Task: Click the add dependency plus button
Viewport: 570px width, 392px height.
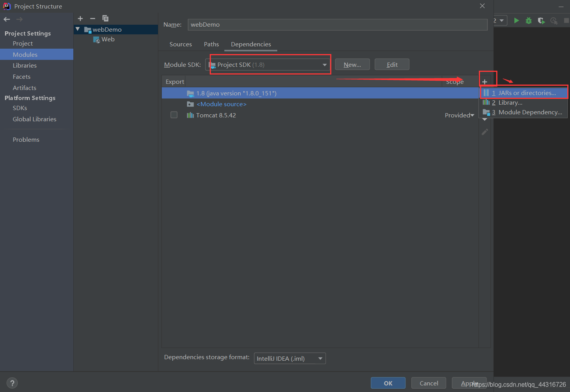Action: tap(485, 81)
